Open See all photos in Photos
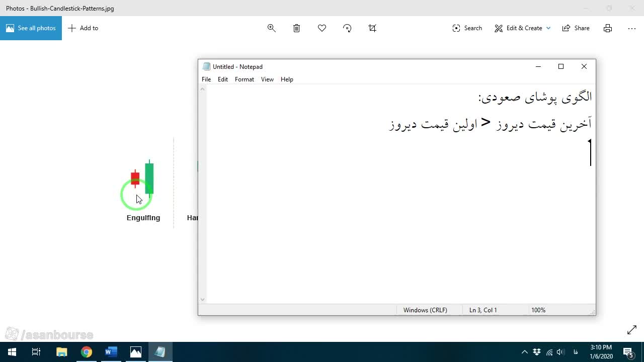The height and width of the screenshot is (362, 644). (x=31, y=28)
